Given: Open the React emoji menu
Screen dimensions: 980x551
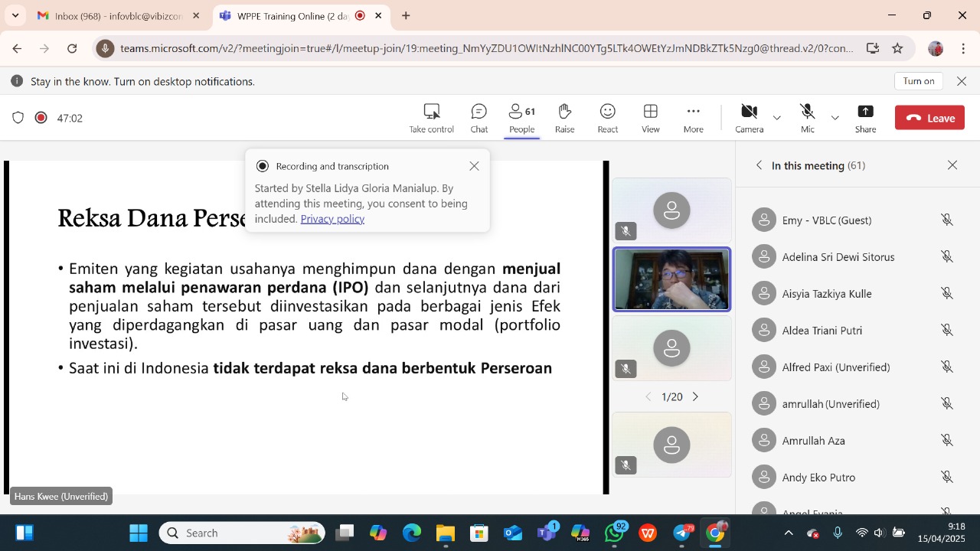Looking at the screenshot, I should pos(607,118).
